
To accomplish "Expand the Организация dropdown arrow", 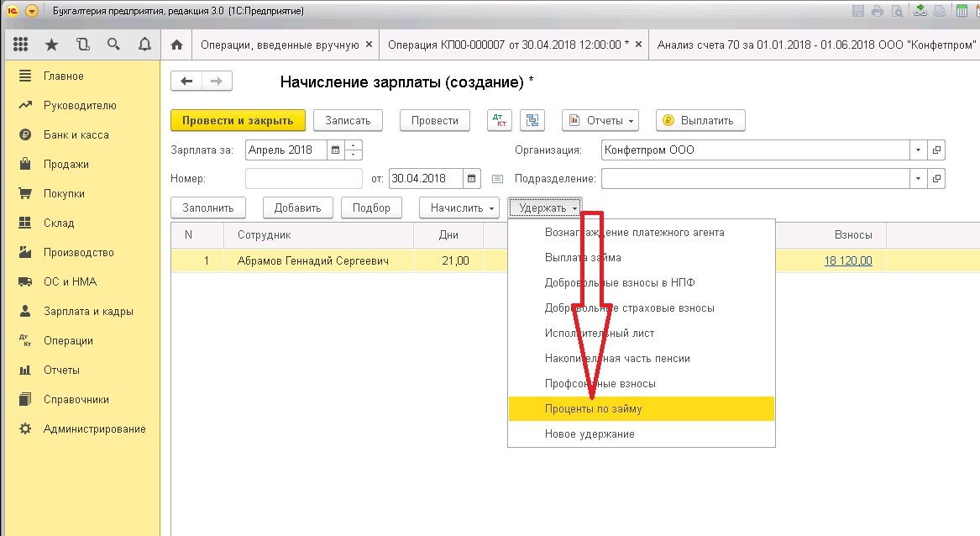I will 918,150.
